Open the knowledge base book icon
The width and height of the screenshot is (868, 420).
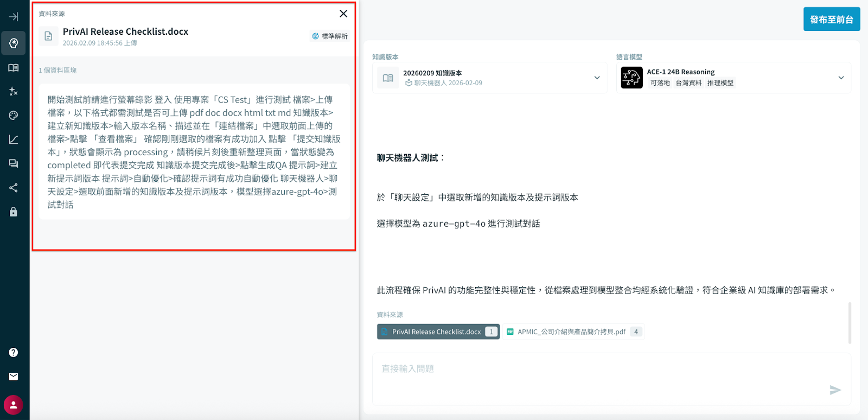(x=14, y=68)
